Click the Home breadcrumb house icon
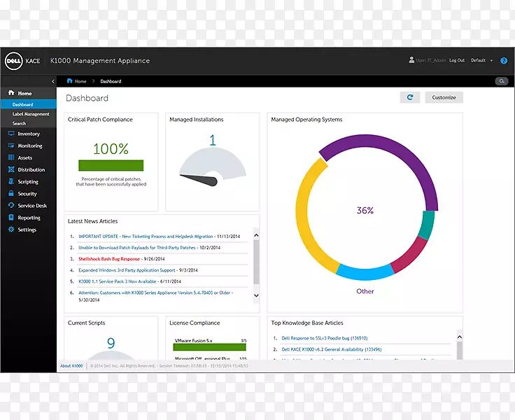This screenshot has height=420, width=515. (x=69, y=80)
